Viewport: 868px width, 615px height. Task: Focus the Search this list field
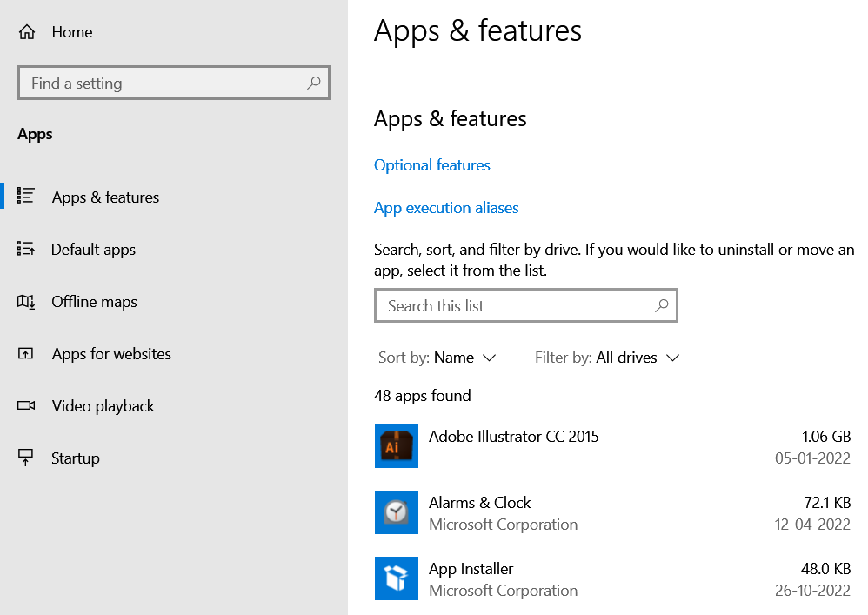(513, 305)
